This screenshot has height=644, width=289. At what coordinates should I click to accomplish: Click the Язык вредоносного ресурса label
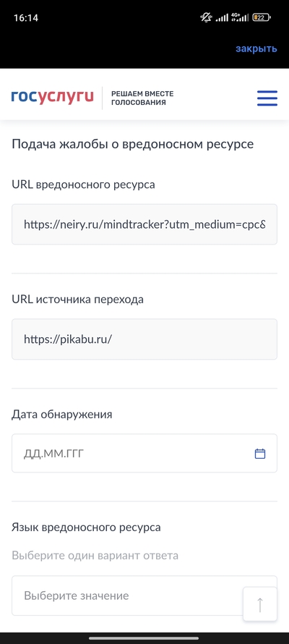tap(86, 528)
